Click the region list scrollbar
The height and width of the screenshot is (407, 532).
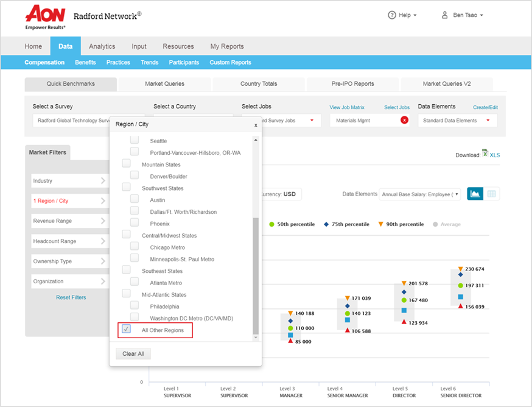(256, 274)
